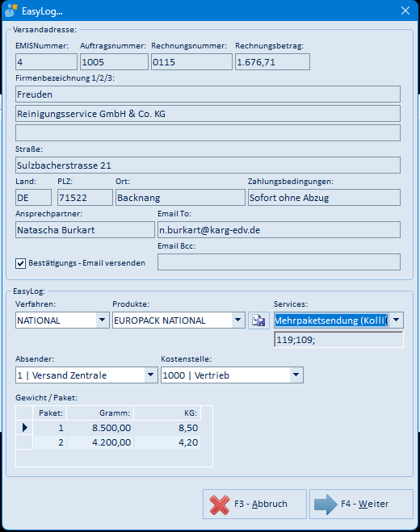
Task: Click the red X Abbruch icon
Action: click(220, 505)
